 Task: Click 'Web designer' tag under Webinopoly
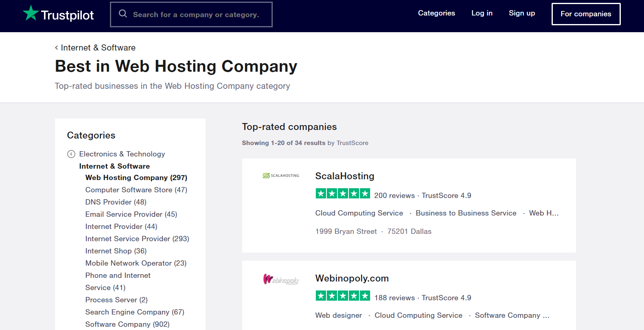(x=339, y=315)
